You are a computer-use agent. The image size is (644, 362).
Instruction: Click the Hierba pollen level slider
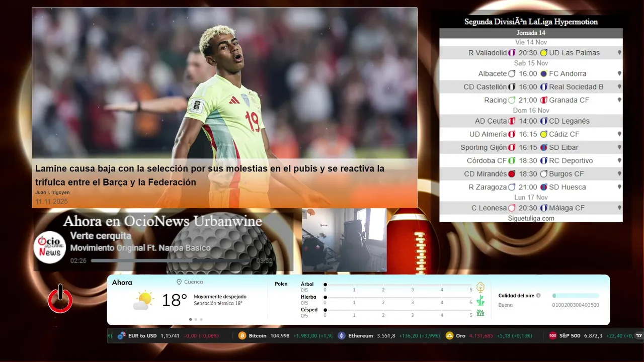point(398,298)
